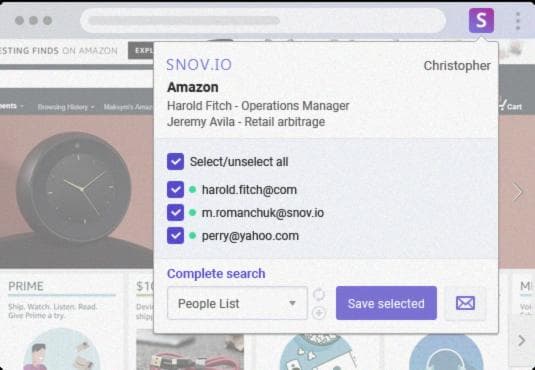This screenshot has width=535, height=370.
Task: Click the envelope email button
Action: [x=465, y=303]
